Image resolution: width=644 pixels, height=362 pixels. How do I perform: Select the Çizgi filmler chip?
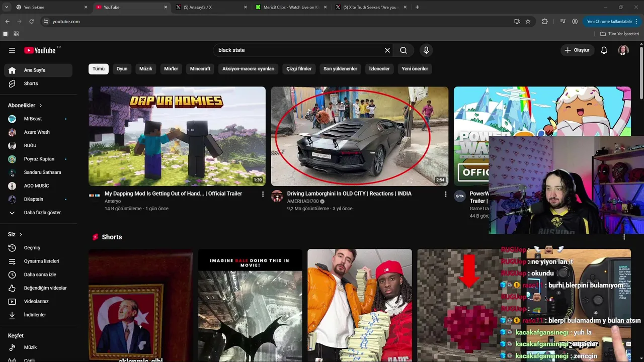[299, 69]
